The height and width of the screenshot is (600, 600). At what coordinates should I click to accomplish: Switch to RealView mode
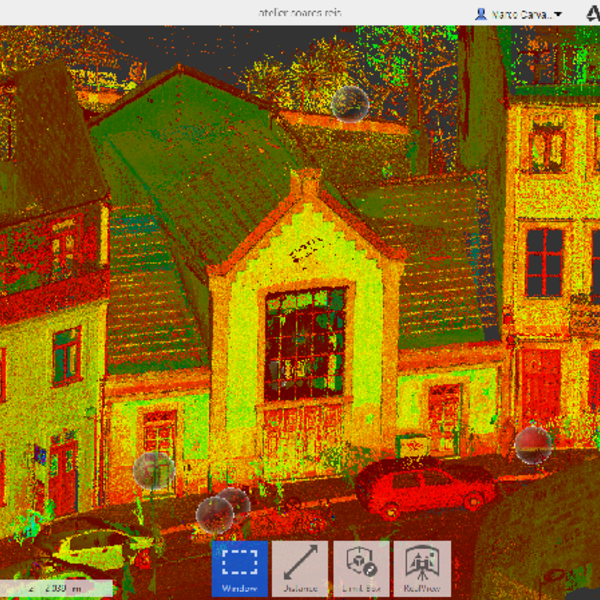422,568
